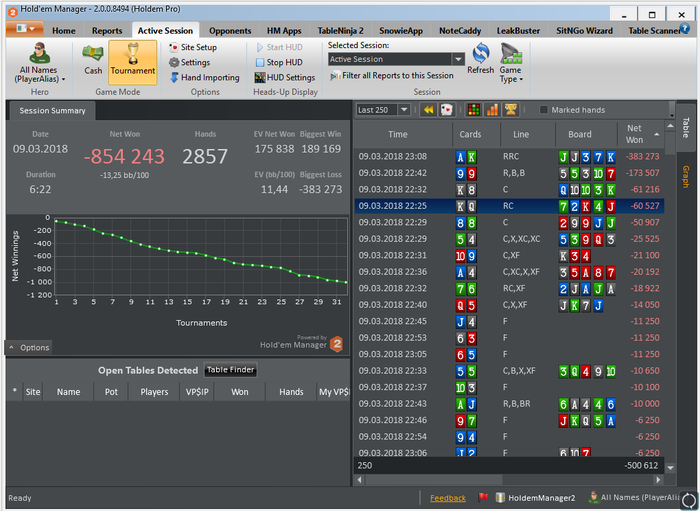Screen dimensions: 700x511
Task: Click the VP$IP column header in open tables
Action: click(x=197, y=392)
